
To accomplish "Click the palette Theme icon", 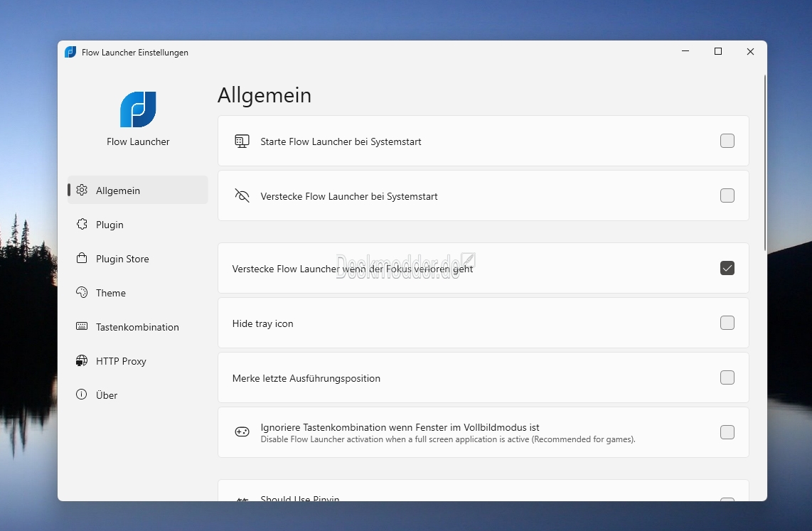I will click(82, 293).
